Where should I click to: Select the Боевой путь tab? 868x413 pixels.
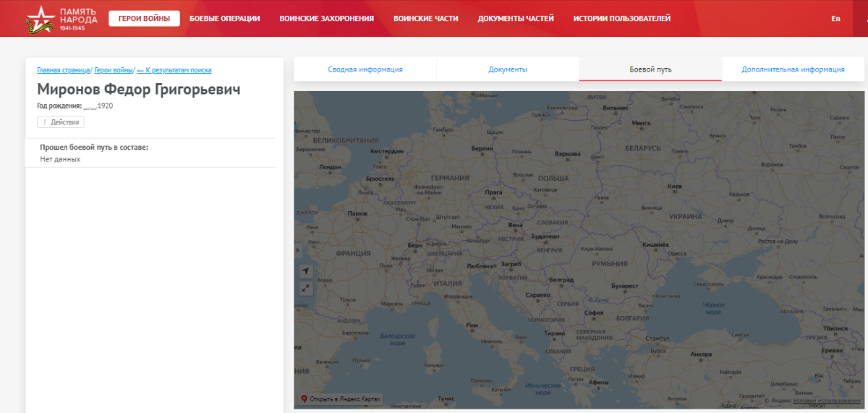pyautogui.click(x=650, y=69)
